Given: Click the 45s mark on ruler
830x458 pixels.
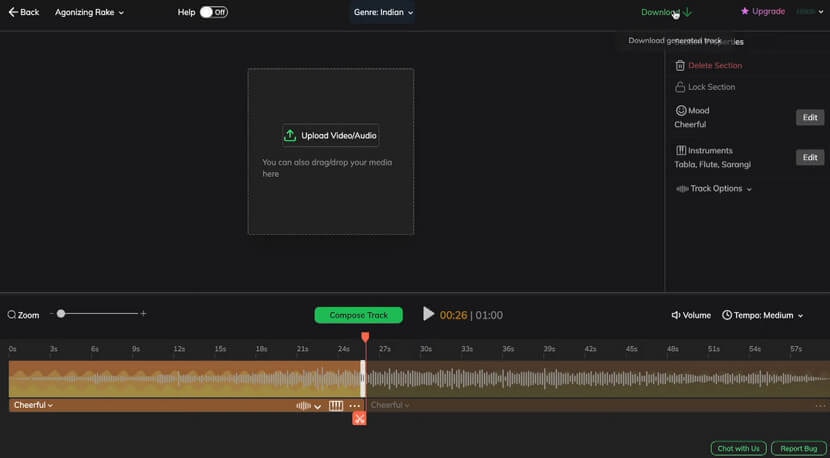Looking at the screenshot, I should [631, 349].
